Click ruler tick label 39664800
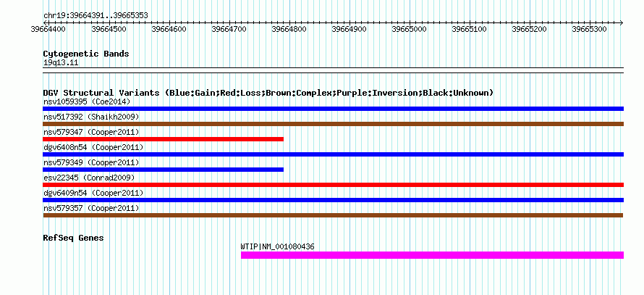Screen dimensions: 644x295 tap(289, 29)
